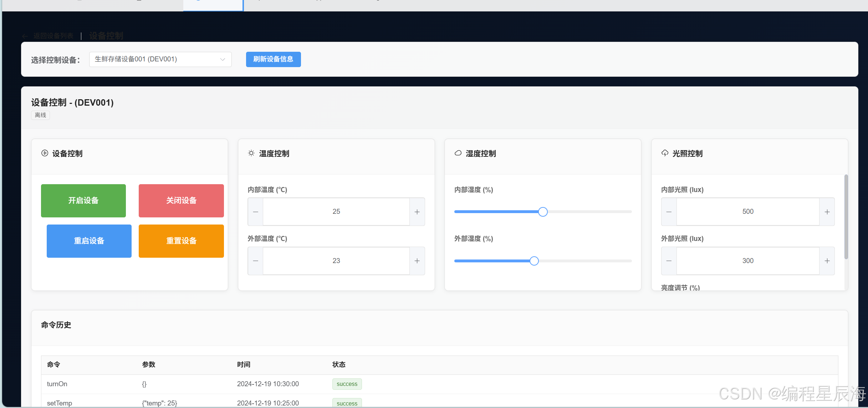This screenshot has width=868, height=408.
Task: Increase 内部温度 with the plus button
Action: click(417, 212)
